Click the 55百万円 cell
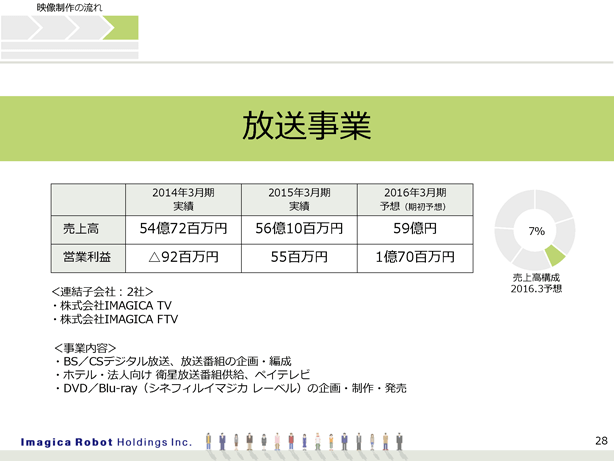 click(x=299, y=258)
